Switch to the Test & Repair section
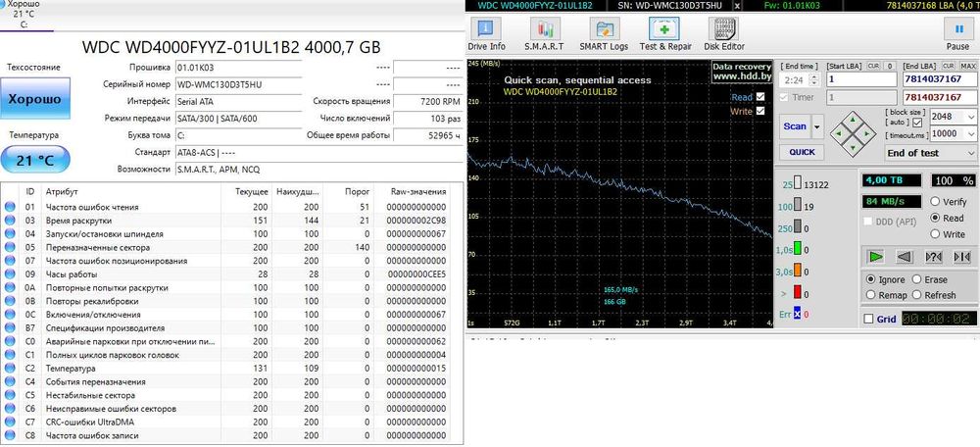Screen dimensions: 980x447 coord(665,33)
